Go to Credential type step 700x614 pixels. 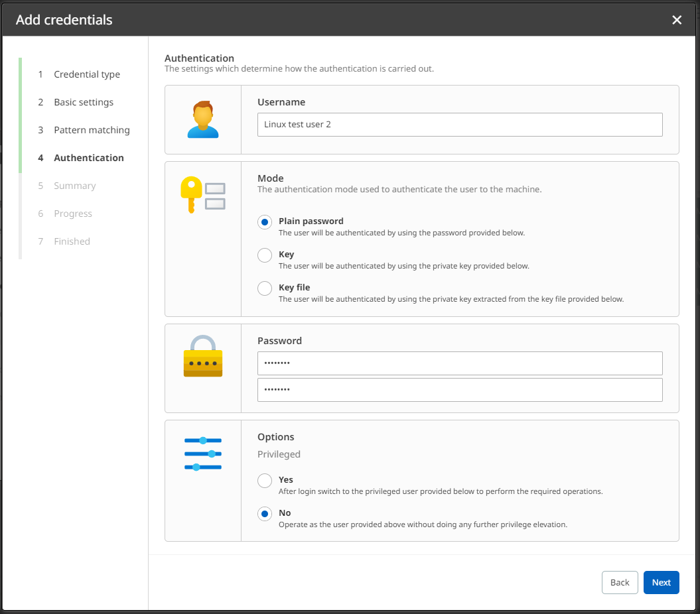(x=87, y=74)
